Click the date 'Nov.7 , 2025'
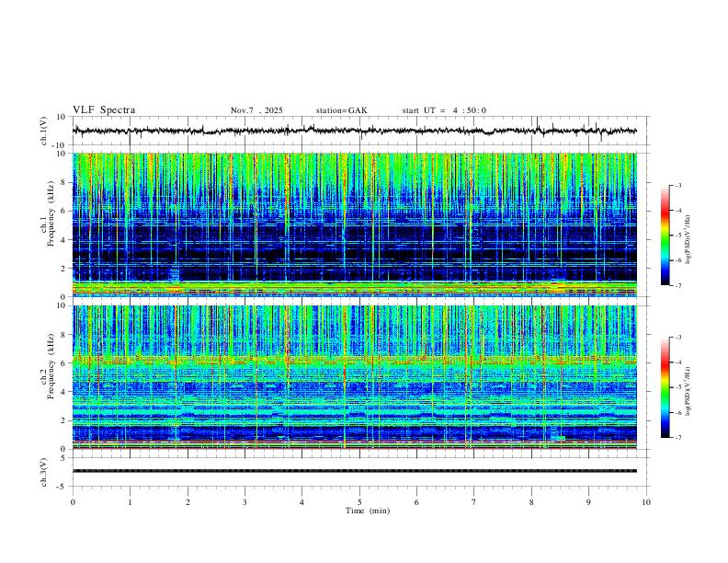Viewport: 728px width, 563px height. [x=256, y=110]
